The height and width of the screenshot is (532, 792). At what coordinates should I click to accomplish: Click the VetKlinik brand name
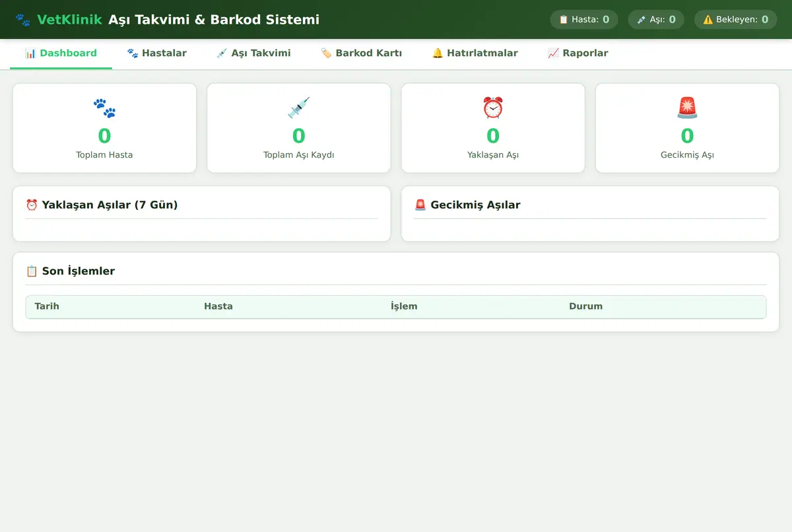pos(70,20)
